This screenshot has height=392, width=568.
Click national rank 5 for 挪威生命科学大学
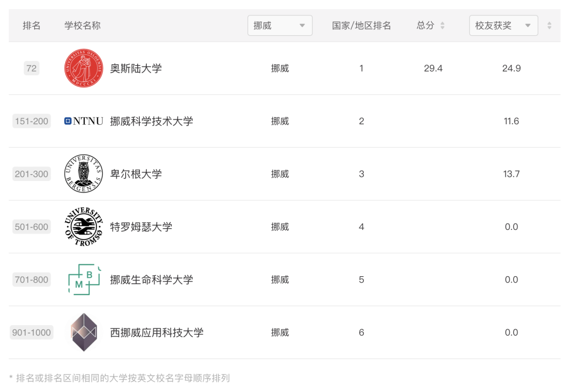pos(361,280)
